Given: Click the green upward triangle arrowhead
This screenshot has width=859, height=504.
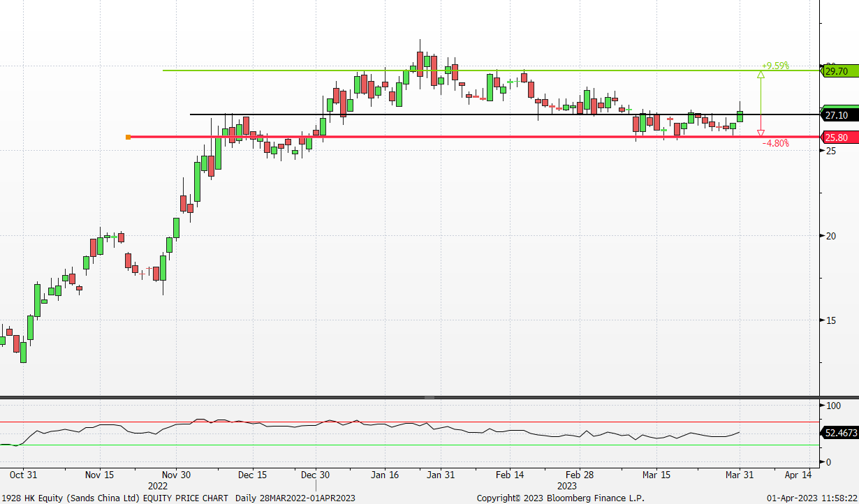Looking at the screenshot, I should point(761,74).
